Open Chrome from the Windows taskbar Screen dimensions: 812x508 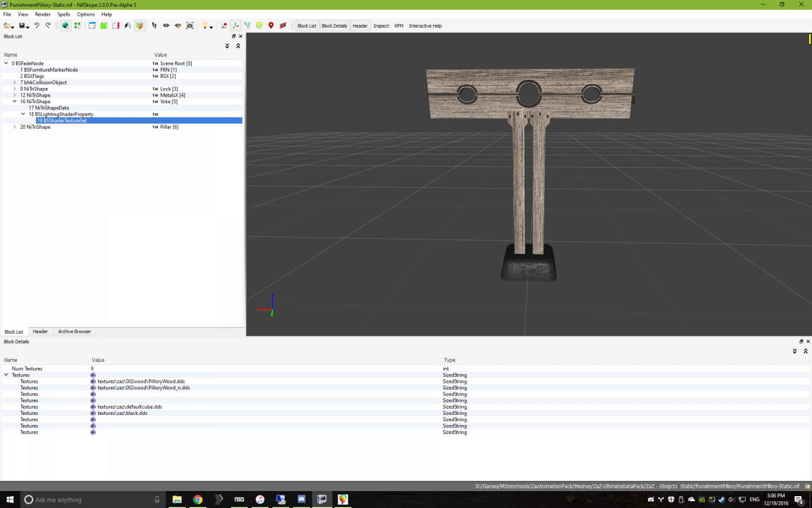point(198,500)
